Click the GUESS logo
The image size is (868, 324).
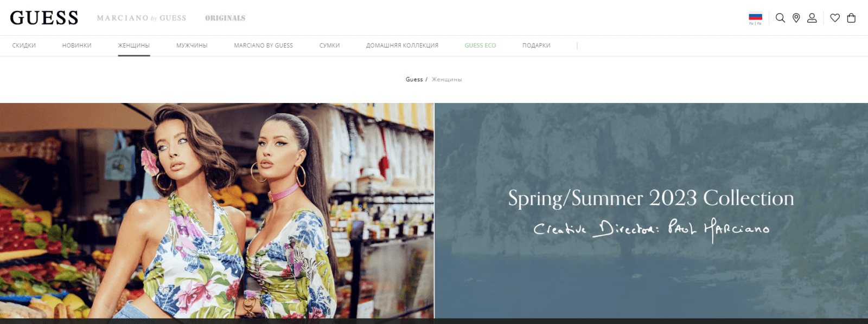point(44,18)
